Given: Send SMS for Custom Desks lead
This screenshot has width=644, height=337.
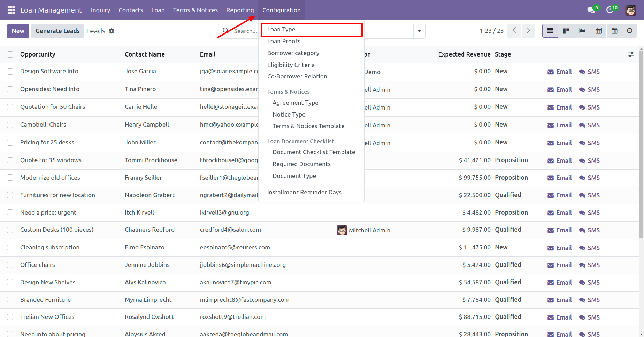Looking at the screenshot, I should click(x=589, y=230).
